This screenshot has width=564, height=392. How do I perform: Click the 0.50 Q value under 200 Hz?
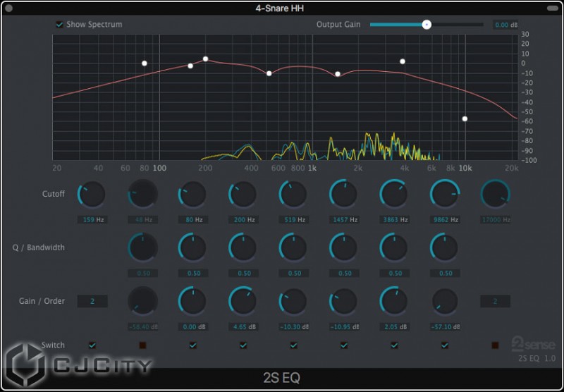coord(243,274)
